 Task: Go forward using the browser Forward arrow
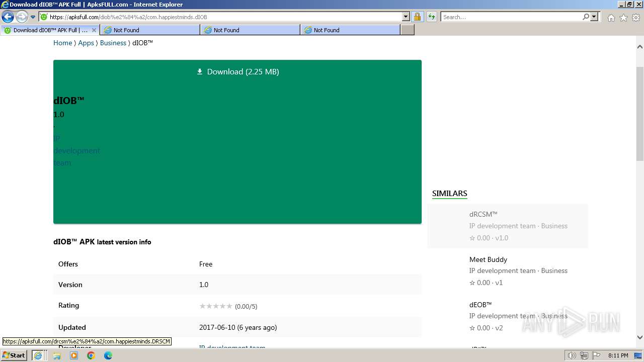point(22,17)
